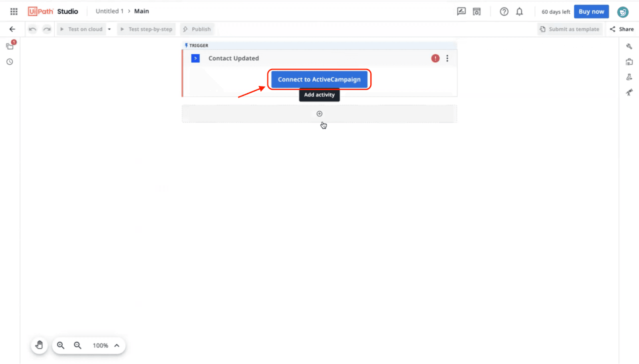Open the app launcher grid icon
The height and width of the screenshot is (364, 639).
[14, 12]
